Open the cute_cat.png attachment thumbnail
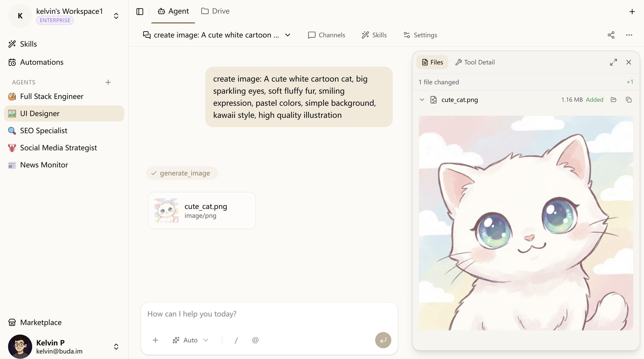The image size is (644, 359). [166, 210]
